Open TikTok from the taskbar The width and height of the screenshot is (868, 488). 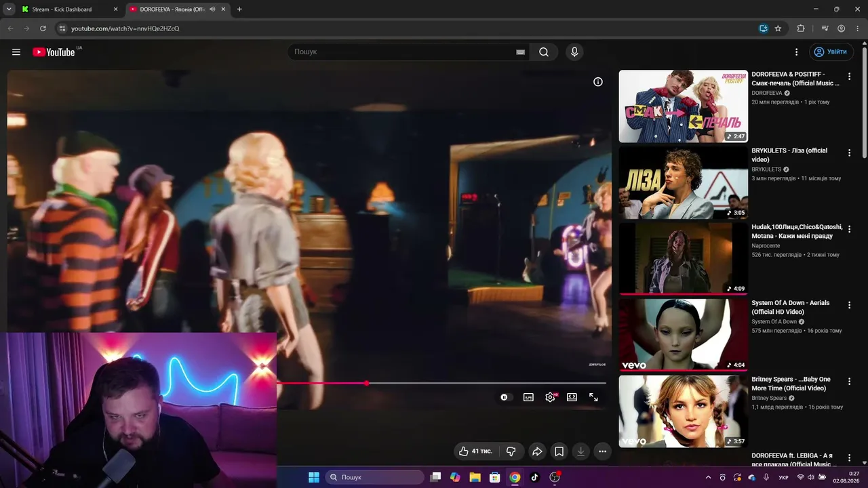coord(534,477)
